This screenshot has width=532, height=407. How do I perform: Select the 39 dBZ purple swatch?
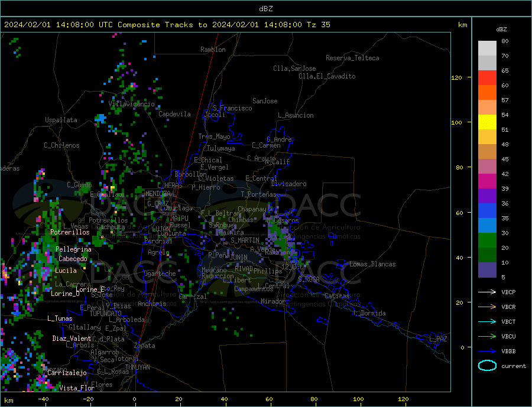[487, 196]
